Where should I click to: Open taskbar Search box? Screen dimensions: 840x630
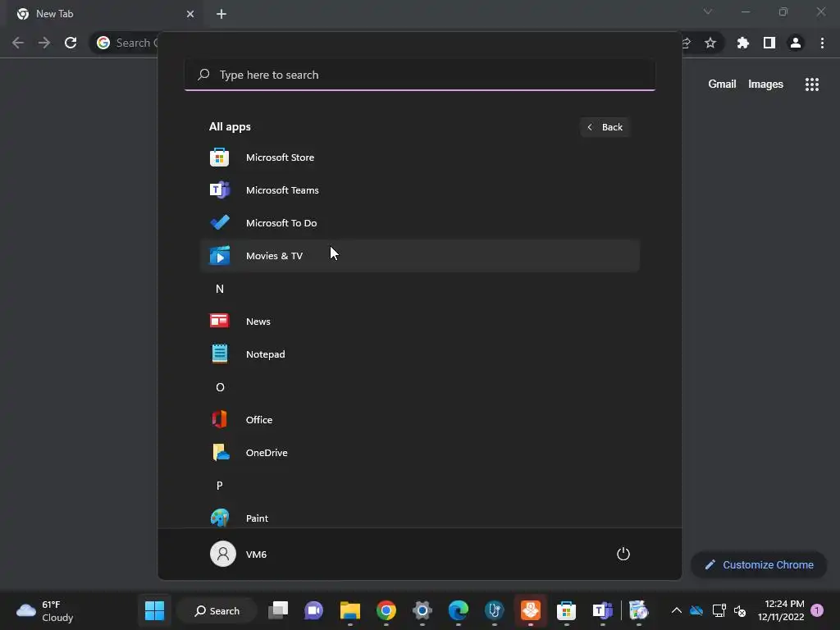pos(217,610)
